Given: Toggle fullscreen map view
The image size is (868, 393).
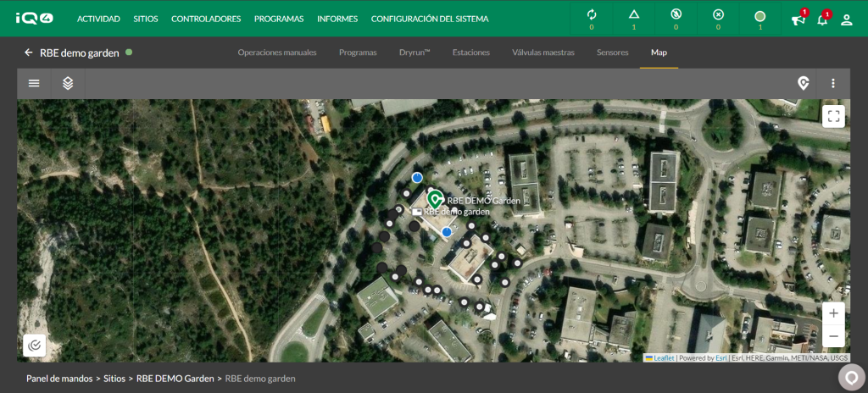Looking at the screenshot, I should coord(834,116).
